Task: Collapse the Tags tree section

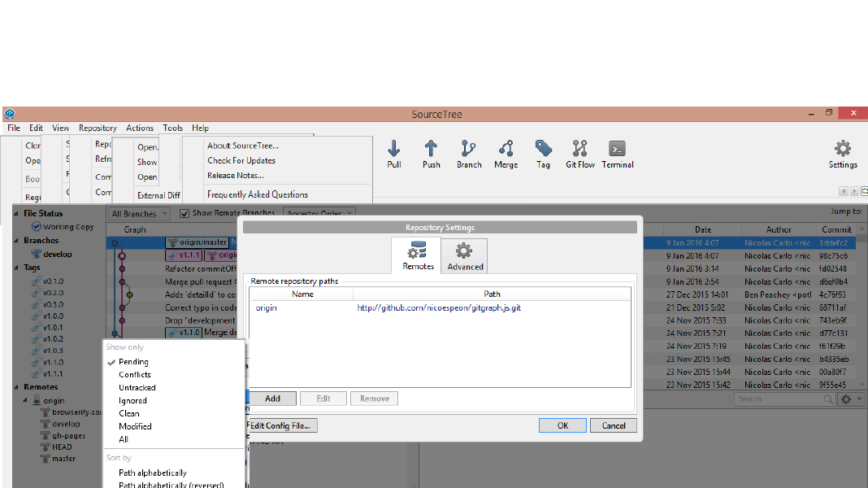Action: pos(17,267)
